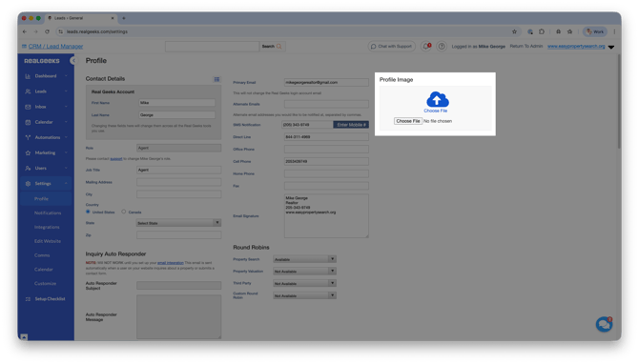Open the Calendar icon in sidebar
Viewport: 639px width, 364px height.
tap(28, 122)
